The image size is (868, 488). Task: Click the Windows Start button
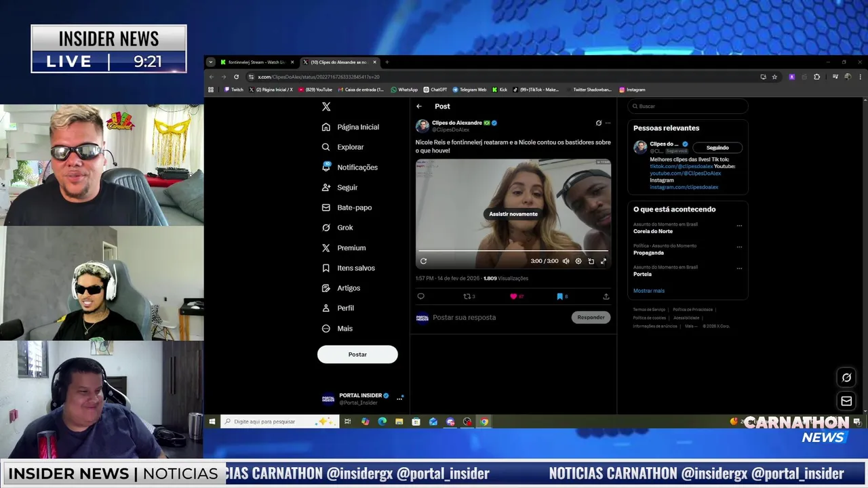click(212, 422)
